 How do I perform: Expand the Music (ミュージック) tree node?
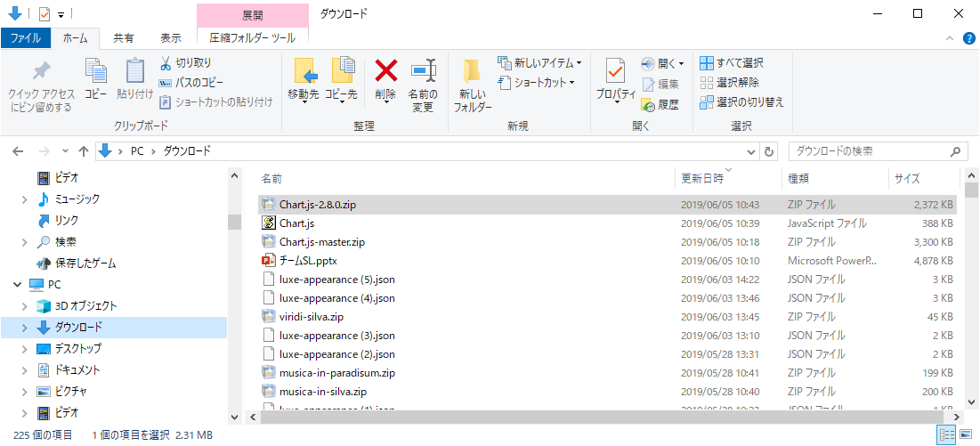[x=25, y=199]
